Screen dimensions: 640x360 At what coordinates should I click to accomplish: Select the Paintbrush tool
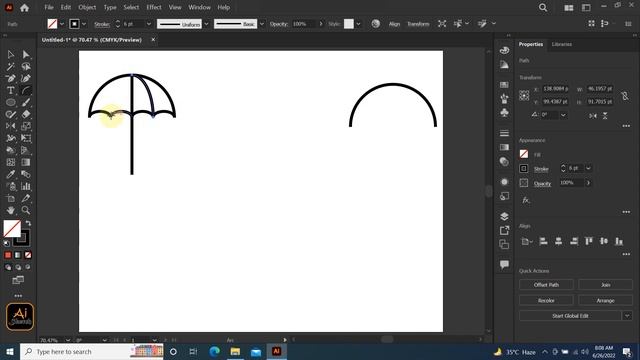pyautogui.click(x=26, y=102)
